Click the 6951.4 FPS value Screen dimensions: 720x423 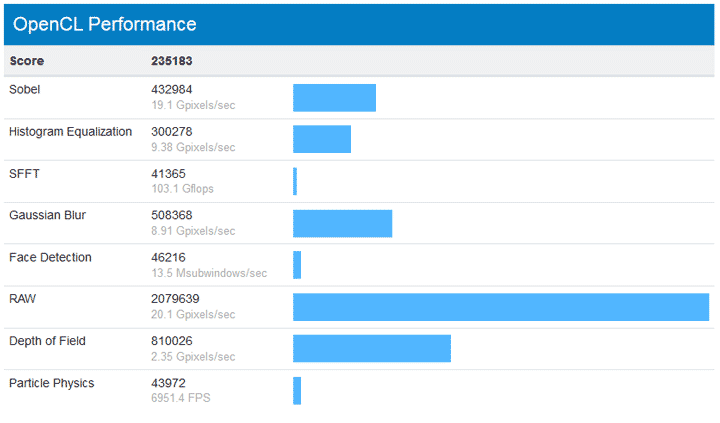click(181, 398)
